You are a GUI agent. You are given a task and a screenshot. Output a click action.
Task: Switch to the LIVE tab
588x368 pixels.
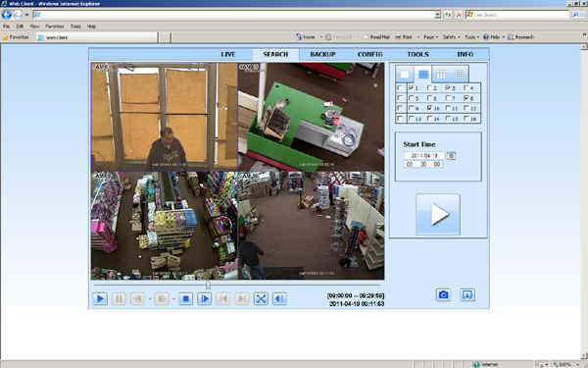[228, 54]
